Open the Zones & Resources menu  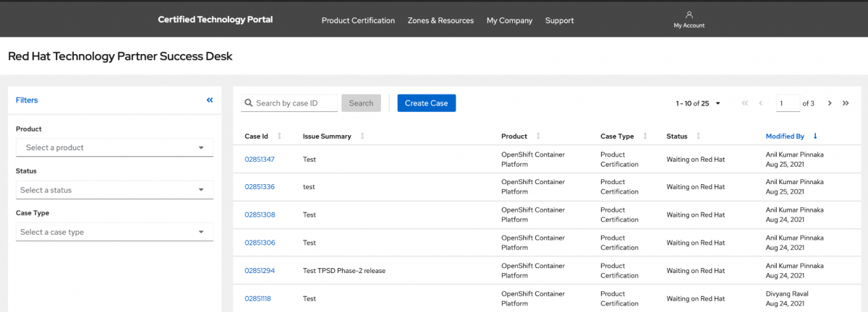pos(441,20)
